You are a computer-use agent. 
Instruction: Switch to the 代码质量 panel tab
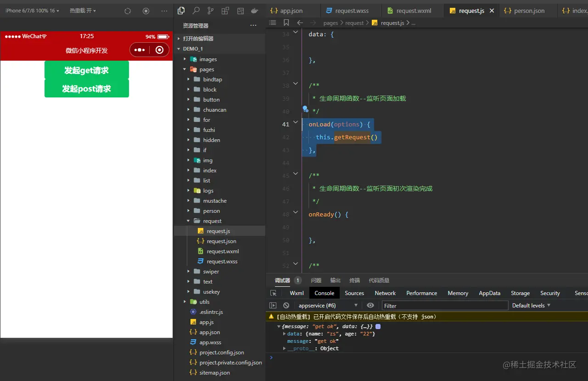pyautogui.click(x=379, y=280)
